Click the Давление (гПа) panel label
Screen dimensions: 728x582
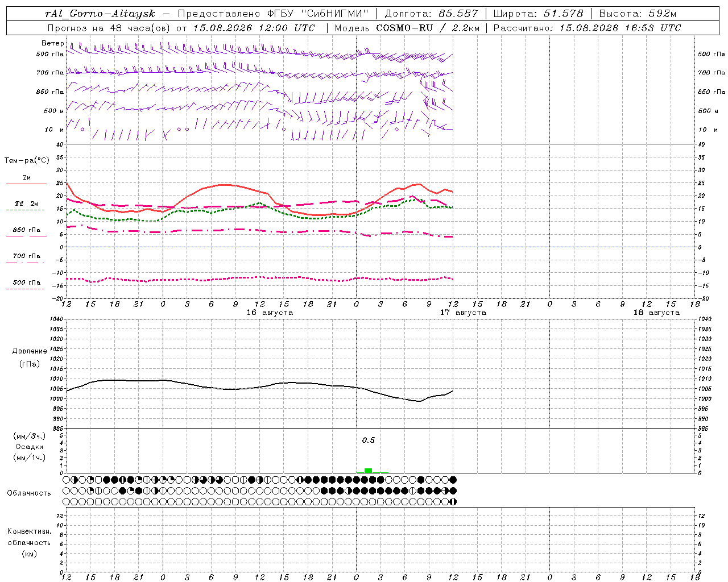pyautogui.click(x=30, y=357)
